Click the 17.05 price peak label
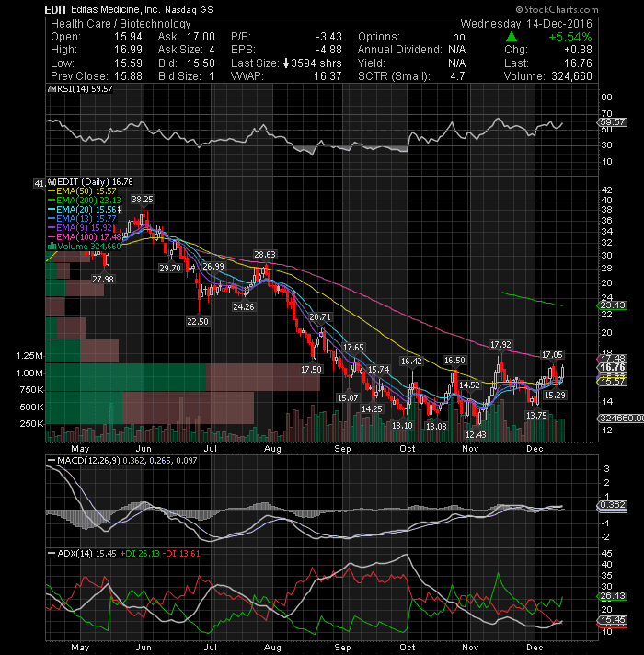Screen dimensions: 644x655 point(552,355)
